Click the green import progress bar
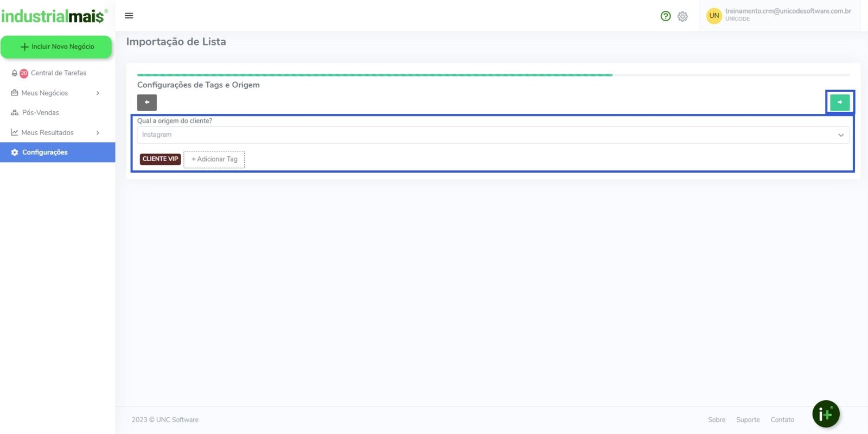Image resolution: width=868 pixels, height=434 pixels. pyautogui.click(x=374, y=75)
